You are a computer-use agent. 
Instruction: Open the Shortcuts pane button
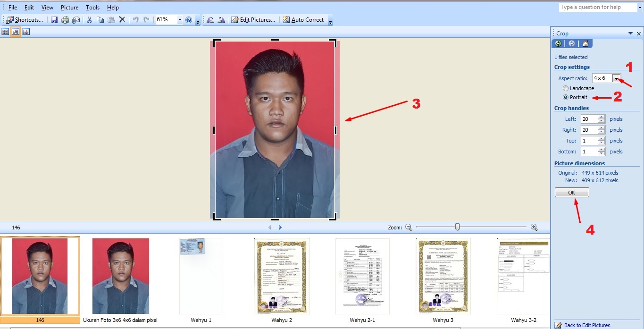point(25,20)
